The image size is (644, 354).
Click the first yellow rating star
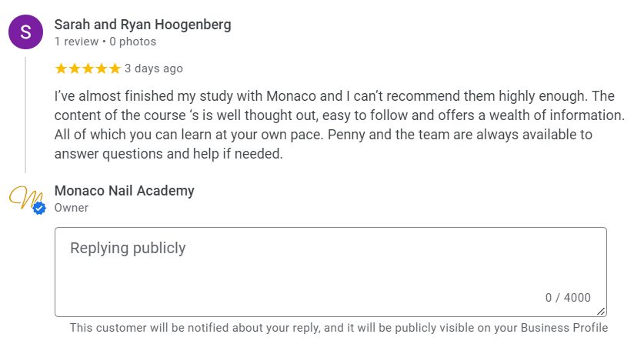62,68
